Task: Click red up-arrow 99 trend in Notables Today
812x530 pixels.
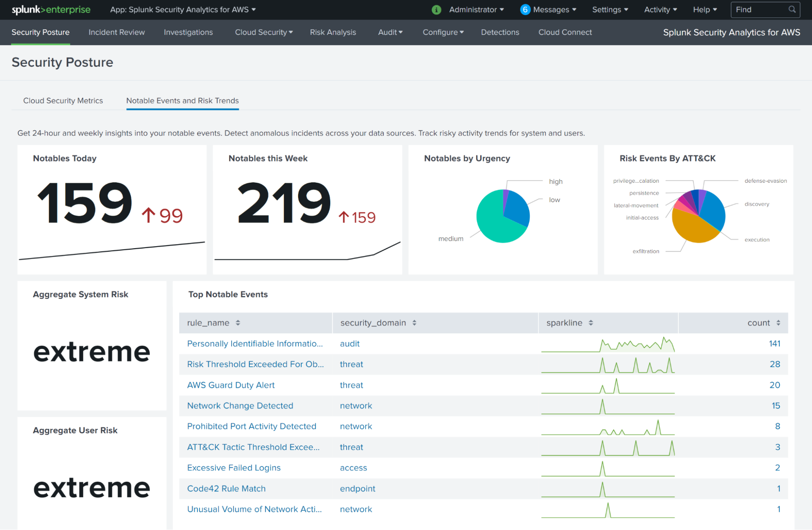Action: click(162, 216)
